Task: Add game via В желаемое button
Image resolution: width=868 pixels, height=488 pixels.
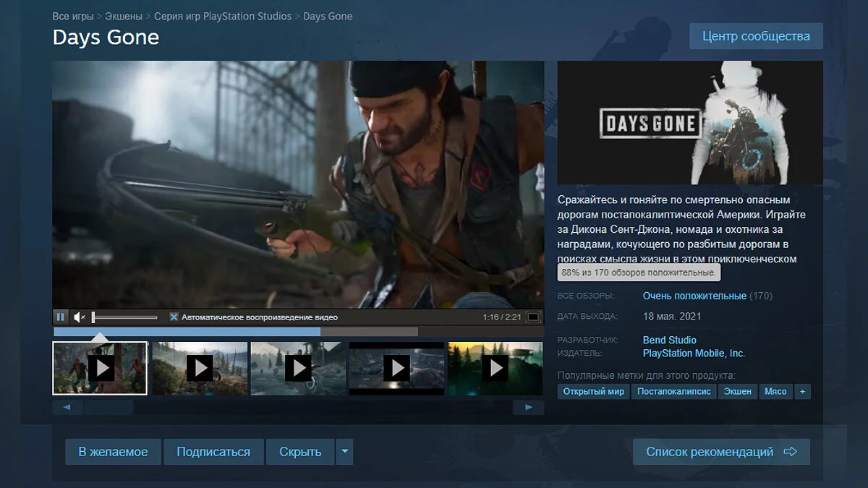Action: pyautogui.click(x=113, y=452)
